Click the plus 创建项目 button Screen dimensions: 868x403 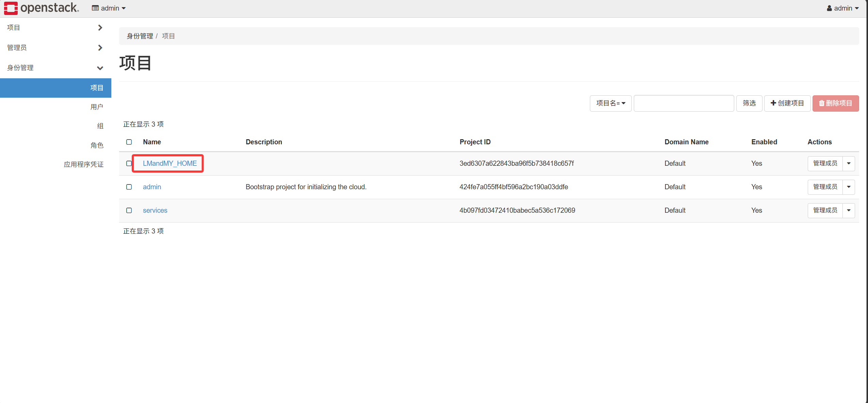click(787, 103)
